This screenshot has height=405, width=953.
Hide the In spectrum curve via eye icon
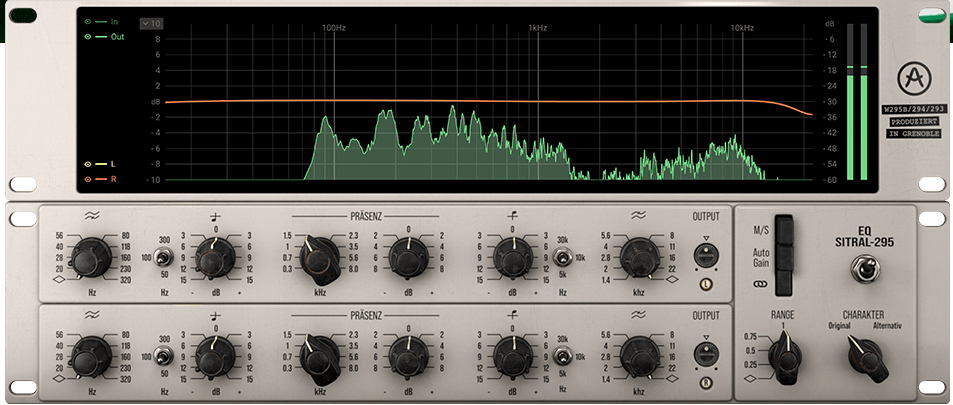pos(88,22)
